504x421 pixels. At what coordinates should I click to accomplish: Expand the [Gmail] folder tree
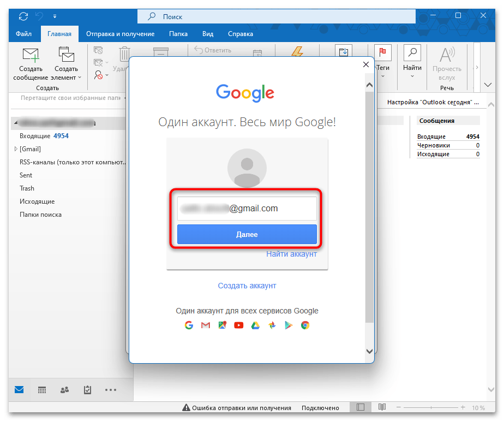[x=15, y=149]
